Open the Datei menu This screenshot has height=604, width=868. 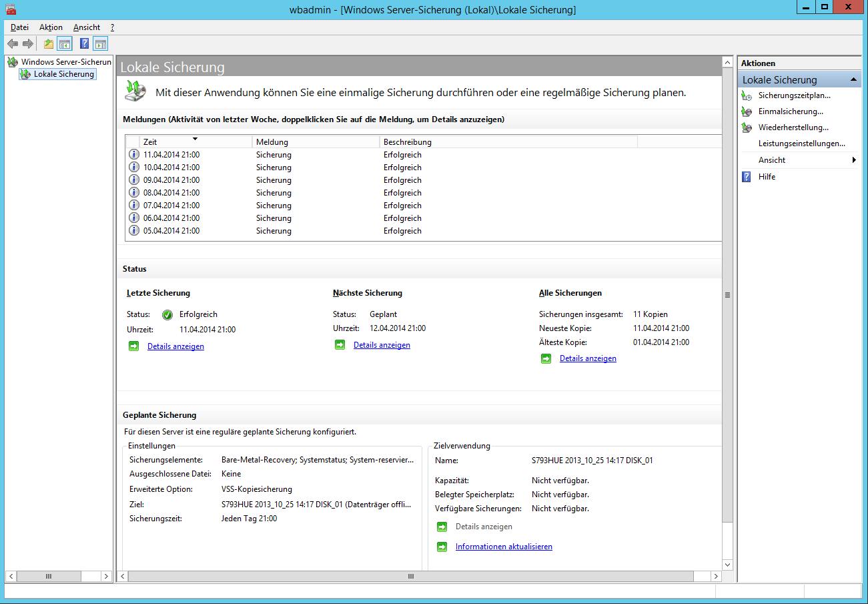[x=19, y=27]
